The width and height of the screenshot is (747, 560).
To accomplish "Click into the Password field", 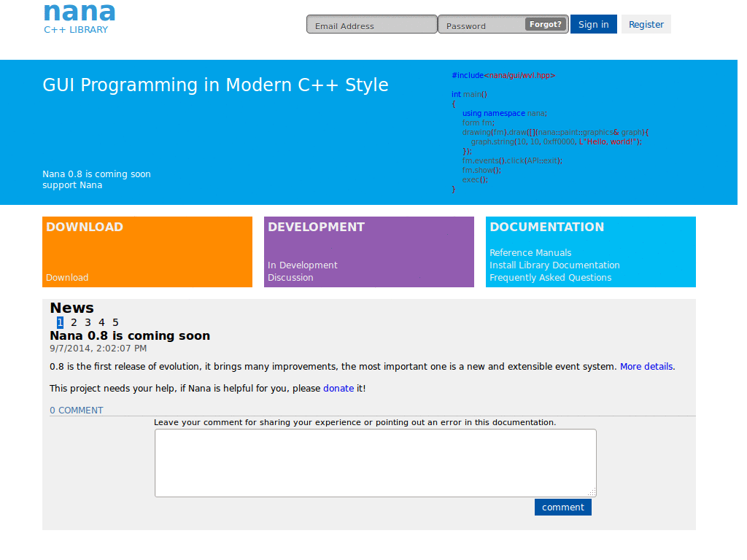I will click(x=481, y=24).
